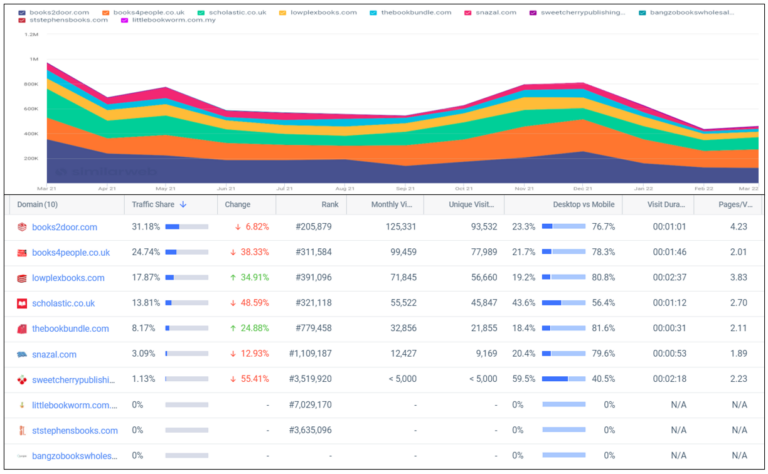Sort by the Monthly Vi... column header
Viewport: 768px width, 474px height.
[x=391, y=205]
